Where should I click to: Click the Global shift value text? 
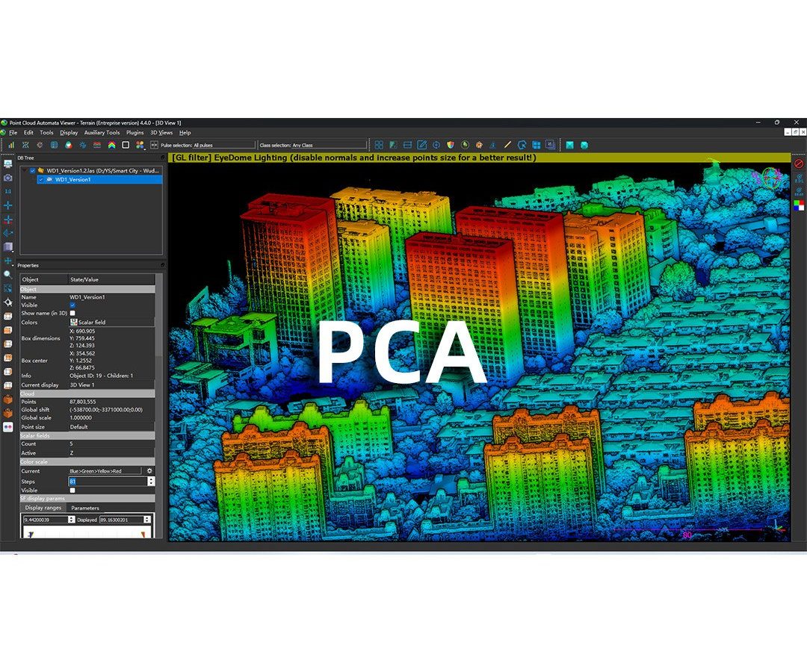click(106, 410)
